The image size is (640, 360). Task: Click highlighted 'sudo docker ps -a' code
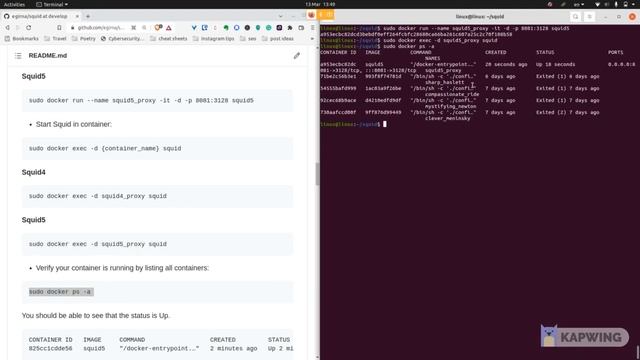[60, 292]
